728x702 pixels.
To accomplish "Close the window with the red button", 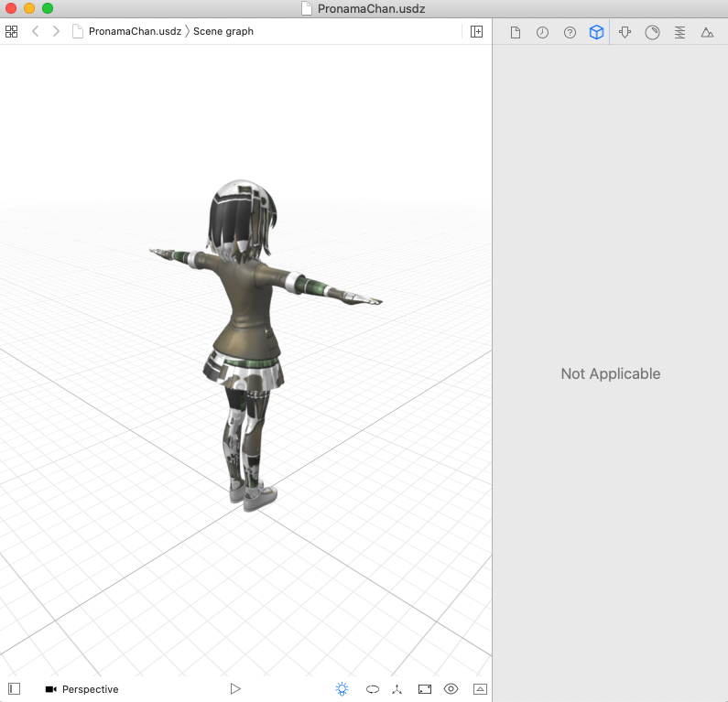I will pos(11,8).
